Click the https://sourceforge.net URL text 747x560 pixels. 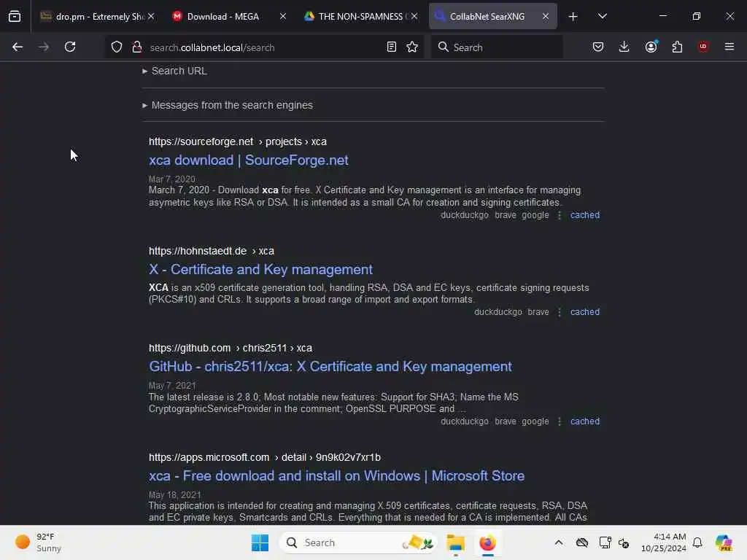click(201, 142)
